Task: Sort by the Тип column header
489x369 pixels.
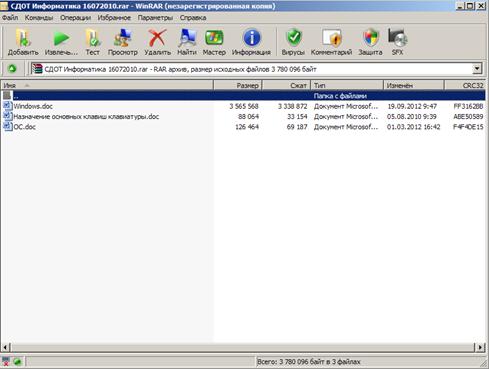Action: click(347, 85)
